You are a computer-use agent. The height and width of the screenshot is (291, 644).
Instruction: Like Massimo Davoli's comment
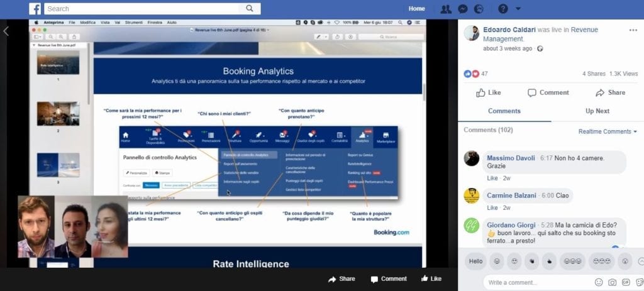[x=492, y=178]
